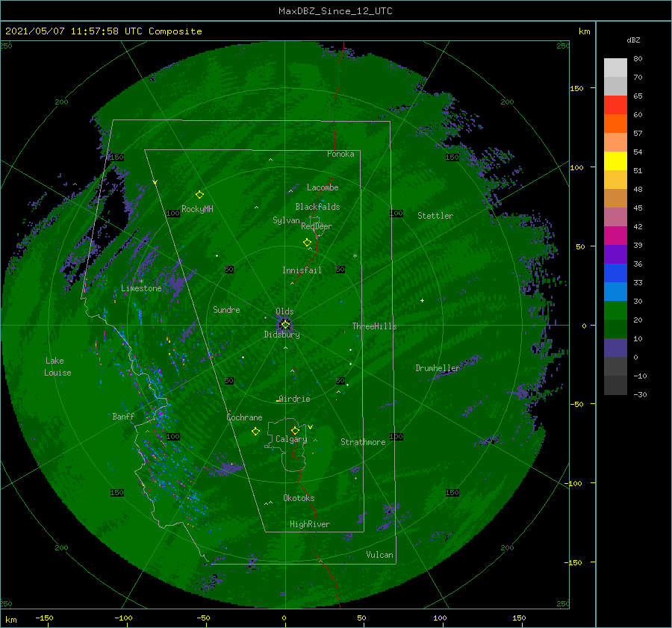
Task: Click the red swatch in the dBZ legend
Action: point(615,105)
